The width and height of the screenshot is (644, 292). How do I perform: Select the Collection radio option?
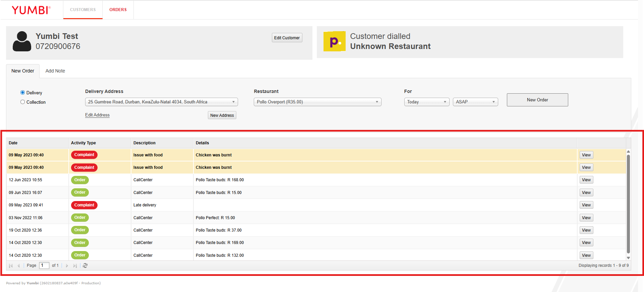(23, 102)
